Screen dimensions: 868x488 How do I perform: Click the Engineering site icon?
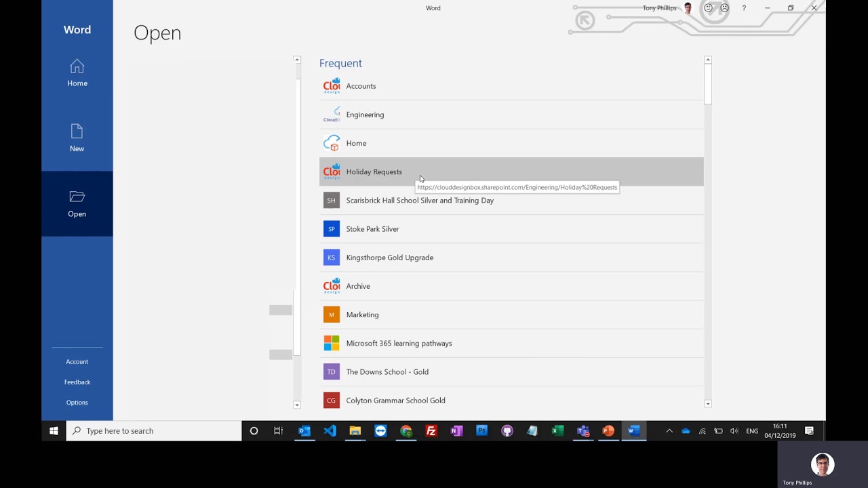tap(332, 115)
